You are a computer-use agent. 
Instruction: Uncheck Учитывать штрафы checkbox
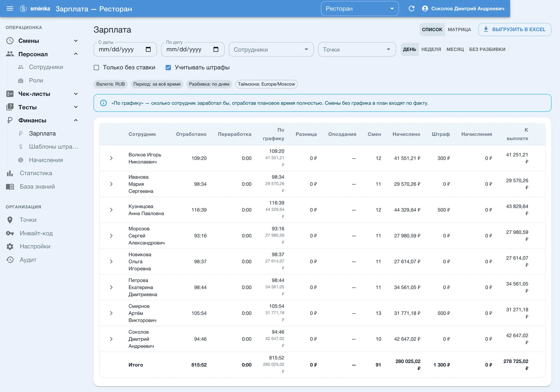[x=168, y=67]
